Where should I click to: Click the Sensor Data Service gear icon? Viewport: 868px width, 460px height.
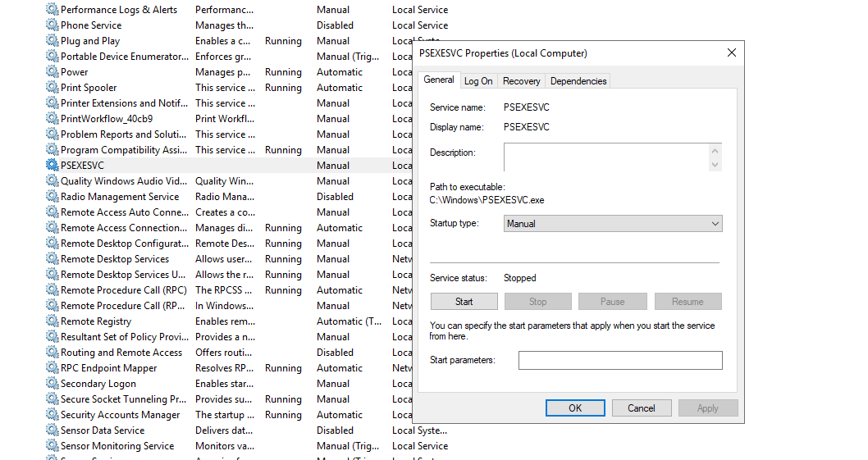point(53,430)
